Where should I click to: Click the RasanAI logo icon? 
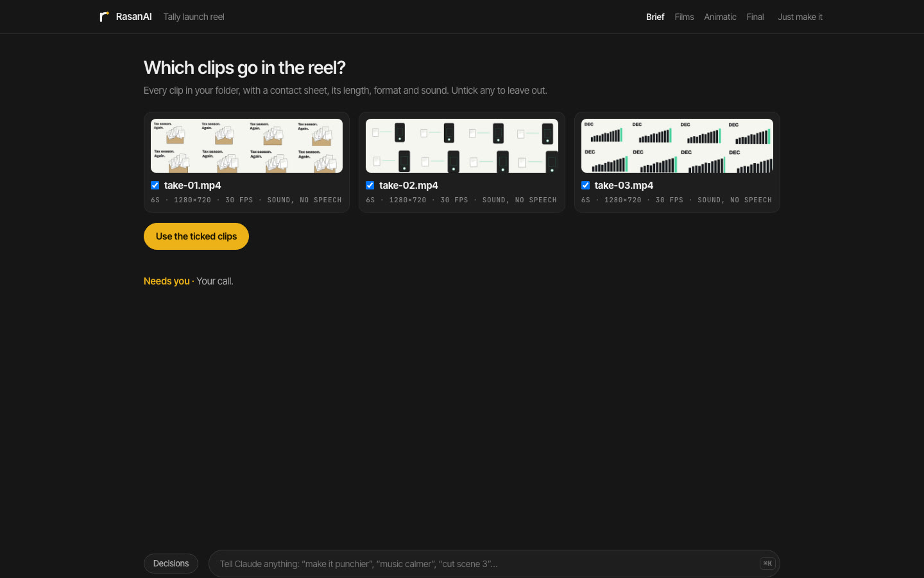tap(105, 17)
